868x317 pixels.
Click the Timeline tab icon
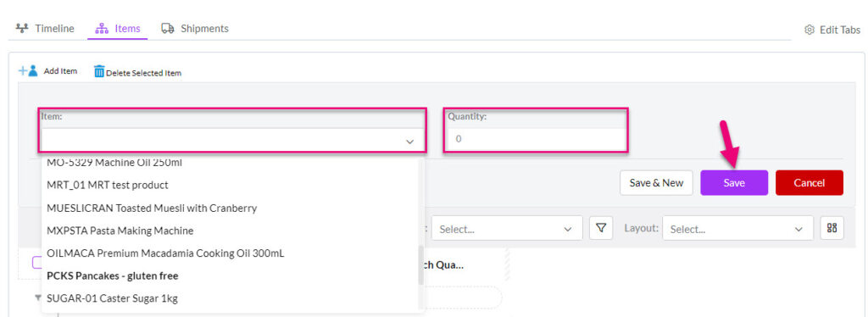pyautogui.click(x=22, y=28)
